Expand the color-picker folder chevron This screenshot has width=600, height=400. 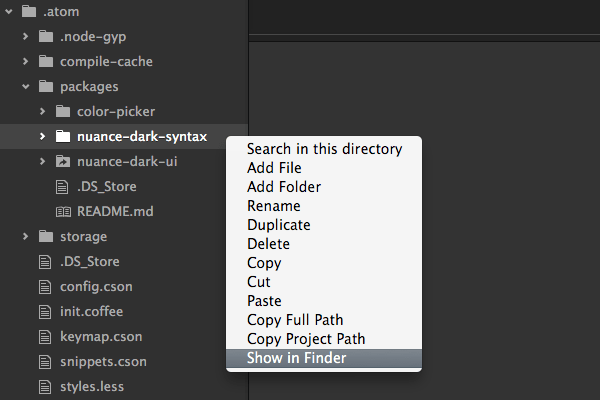click(x=42, y=112)
